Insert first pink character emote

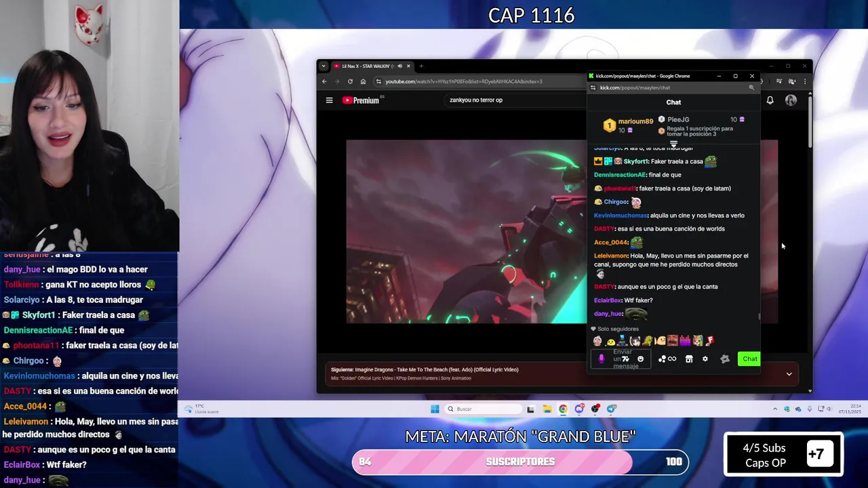[597, 340]
